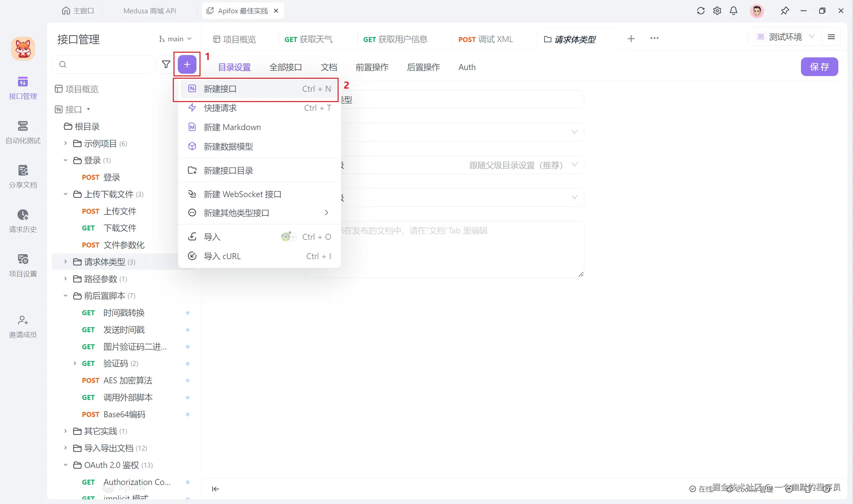Click the 保存 button
853x504 pixels.
coord(819,67)
